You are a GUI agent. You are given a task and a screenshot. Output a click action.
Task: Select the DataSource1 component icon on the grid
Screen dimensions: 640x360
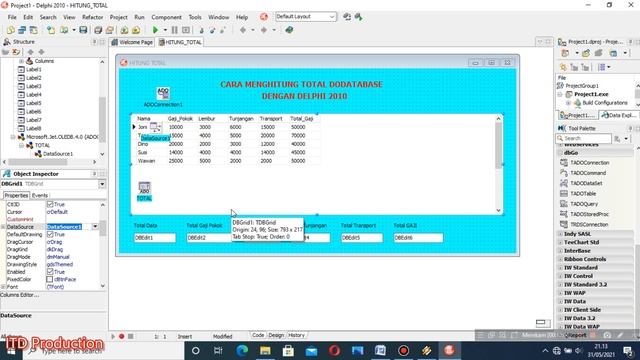pyautogui.click(x=156, y=127)
